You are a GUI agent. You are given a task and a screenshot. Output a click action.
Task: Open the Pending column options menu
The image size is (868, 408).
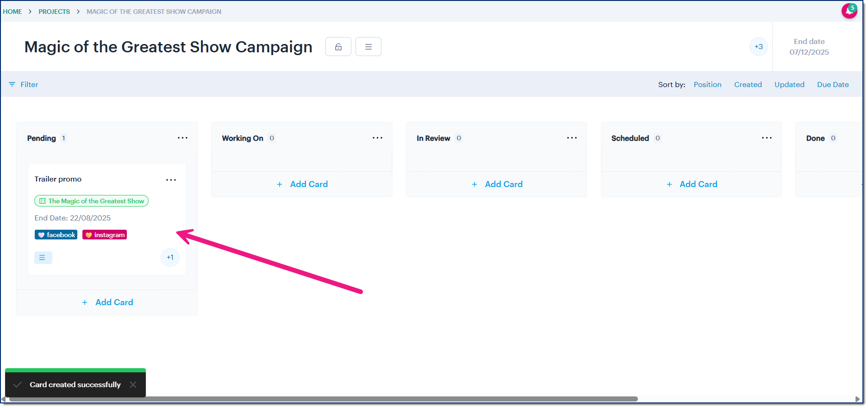183,138
